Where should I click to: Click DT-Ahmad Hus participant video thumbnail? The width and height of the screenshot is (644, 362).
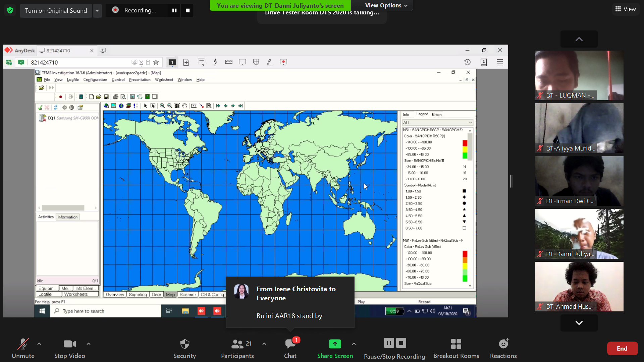pos(579,286)
